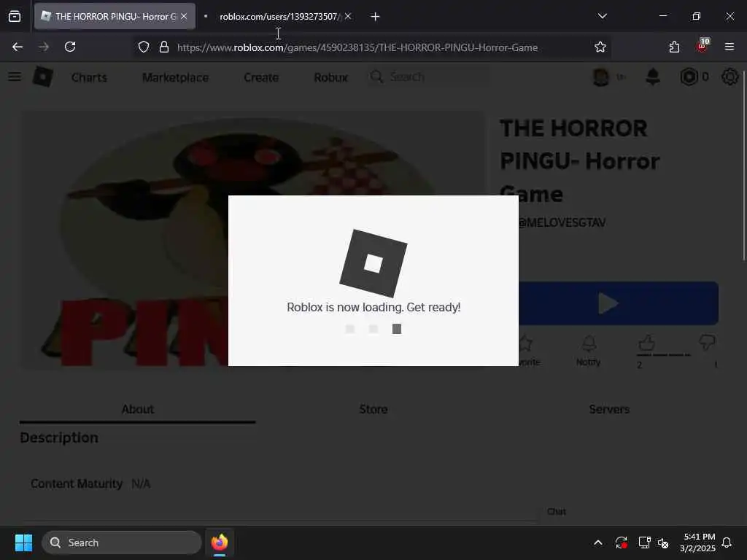747x560 pixels.
Task: Open a new browser tab
Action: 376,17
